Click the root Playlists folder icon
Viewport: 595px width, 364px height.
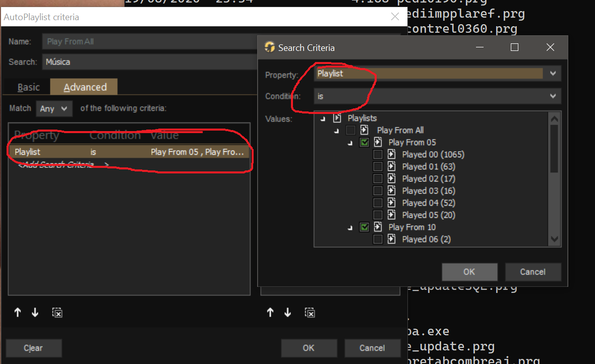pyautogui.click(x=337, y=118)
